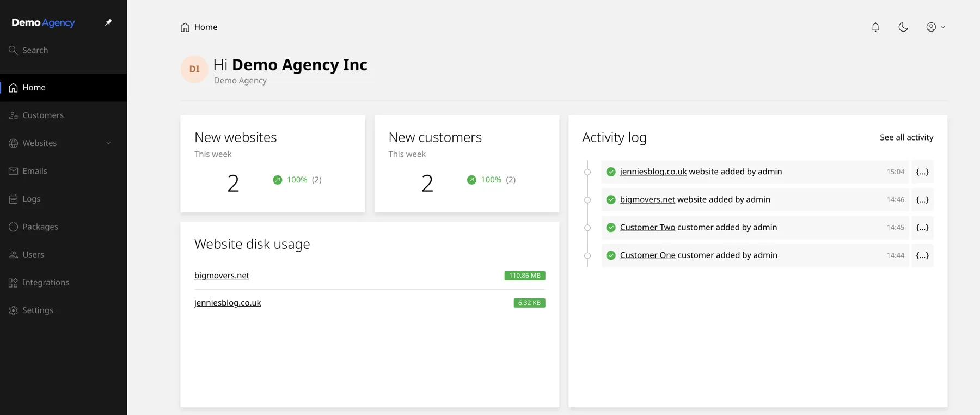980x415 pixels.
Task: Click the New customers trend arrow icon
Action: click(x=471, y=180)
